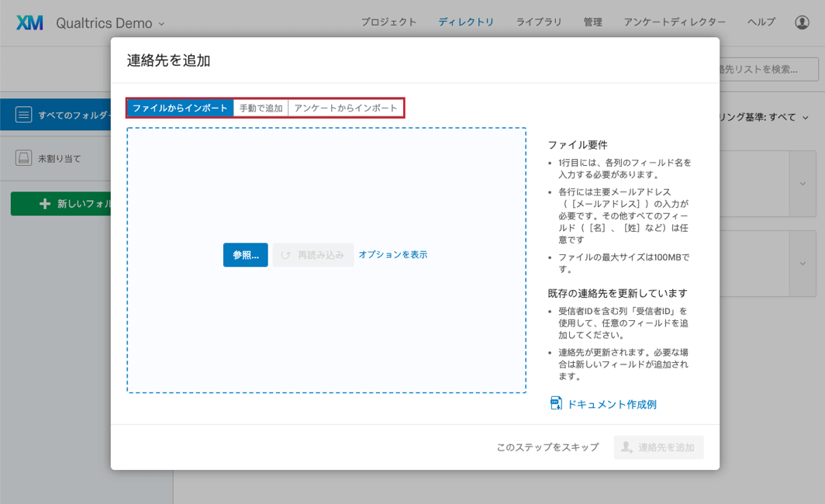Screen dimensions: 825x504
Task: Click the XM Qualtrics logo
Action: pos(29,22)
